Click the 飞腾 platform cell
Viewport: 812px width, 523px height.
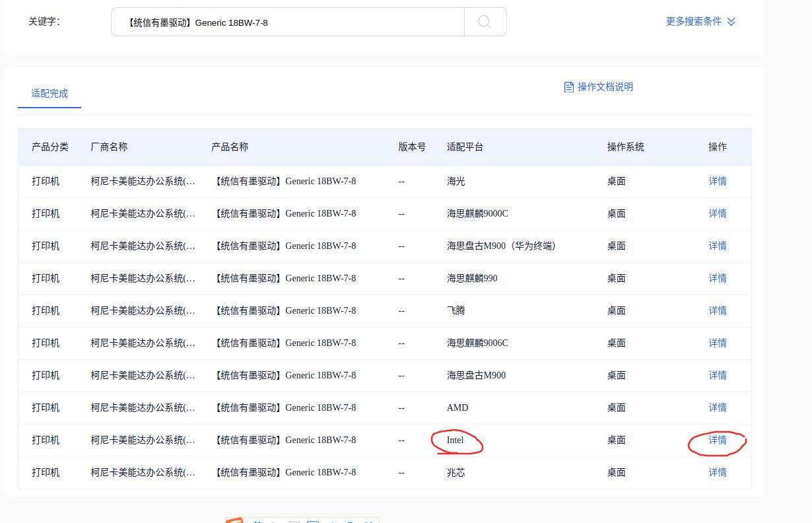456,310
